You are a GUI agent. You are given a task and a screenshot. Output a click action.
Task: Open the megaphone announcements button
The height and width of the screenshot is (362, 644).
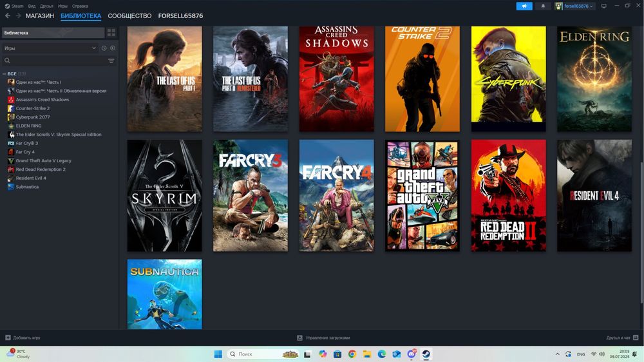[x=524, y=6]
